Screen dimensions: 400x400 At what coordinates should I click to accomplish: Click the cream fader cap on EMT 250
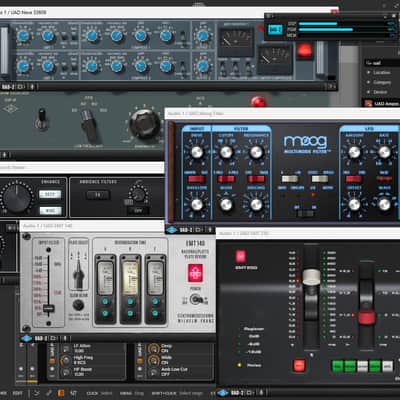pyautogui.click(x=311, y=276)
